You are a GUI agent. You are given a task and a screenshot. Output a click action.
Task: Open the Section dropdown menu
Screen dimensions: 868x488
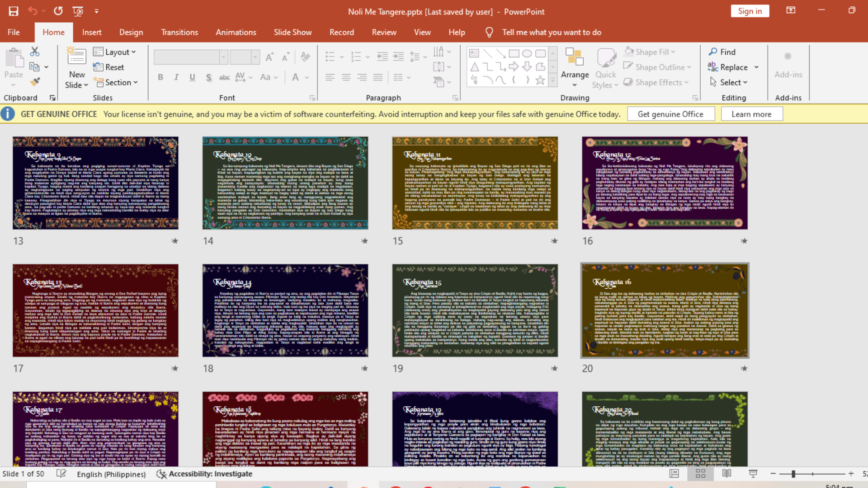116,82
